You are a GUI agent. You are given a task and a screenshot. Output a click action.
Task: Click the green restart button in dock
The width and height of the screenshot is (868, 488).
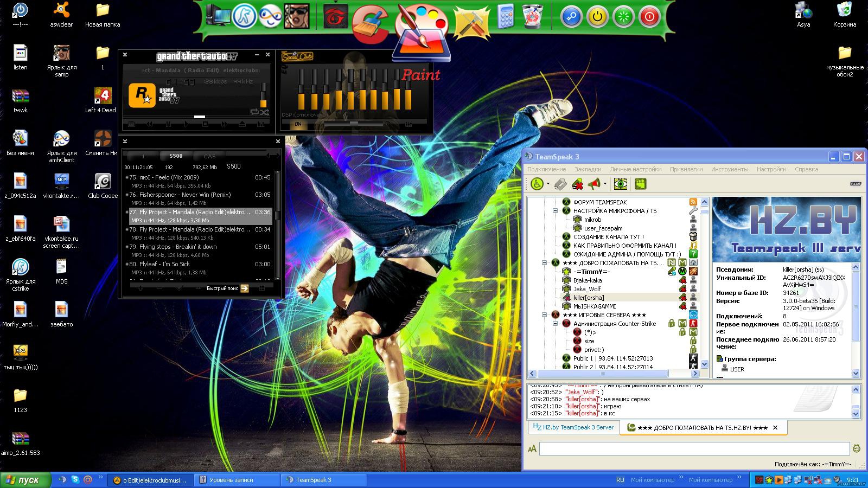623,17
